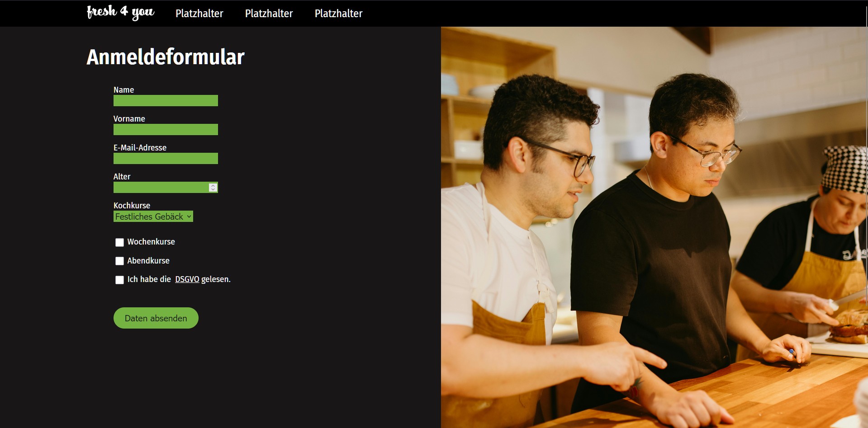The width and height of the screenshot is (868, 428).
Task: Click the Kochkurse label text
Action: (x=132, y=205)
